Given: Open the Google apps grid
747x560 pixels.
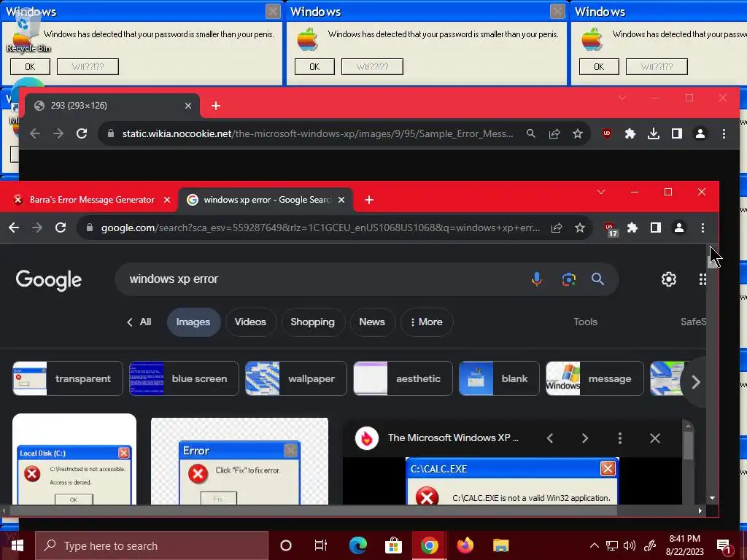Looking at the screenshot, I should click(x=703, y=279).
